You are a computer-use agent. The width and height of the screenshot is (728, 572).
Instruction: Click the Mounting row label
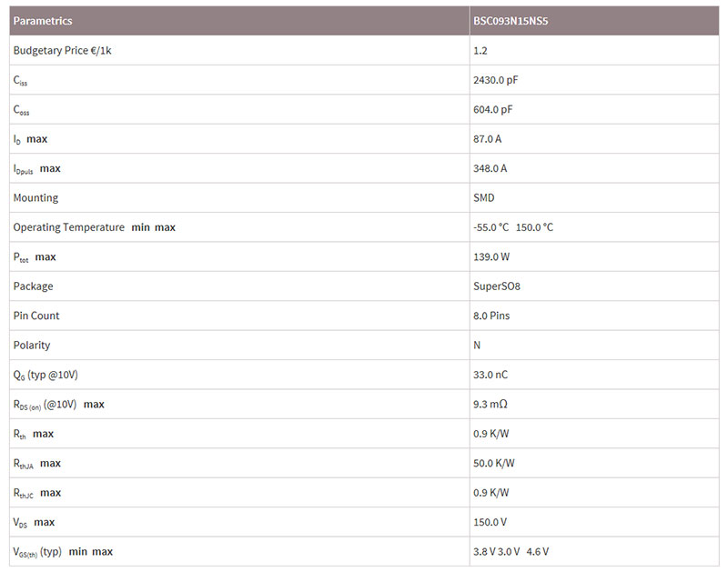(x=35, y=198)
